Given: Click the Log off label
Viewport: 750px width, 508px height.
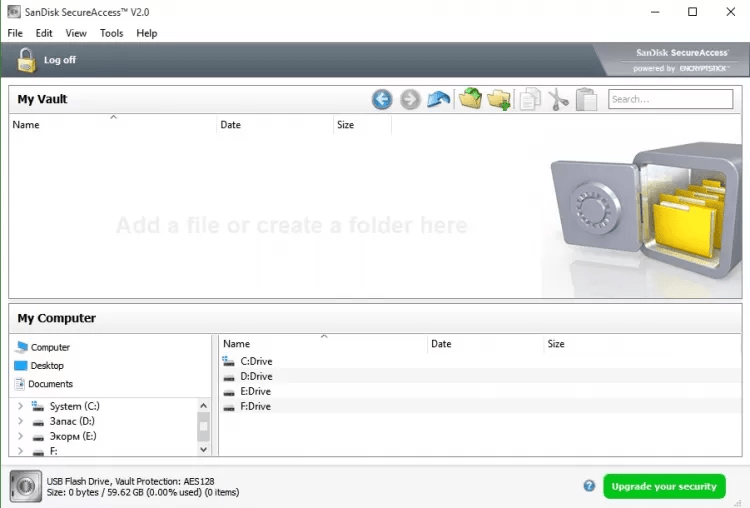Looking at the screenshot, I should click(x=60, y=60).
